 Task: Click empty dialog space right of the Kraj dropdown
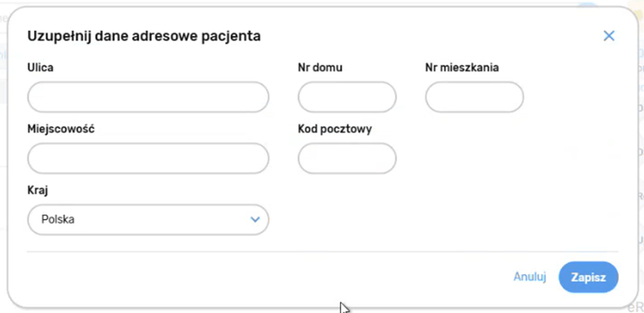click(441, 219)
